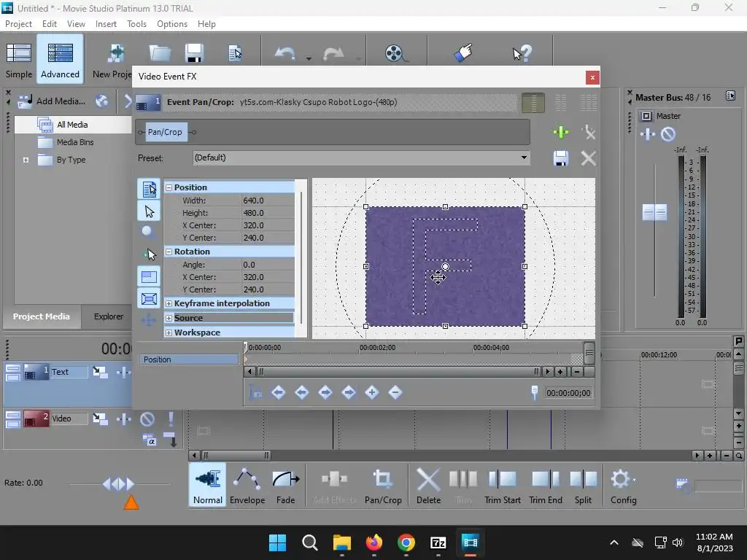This screenshot has height=560, width=747.
Task: Collapse the Position section
Action: [x=169, y=187]
